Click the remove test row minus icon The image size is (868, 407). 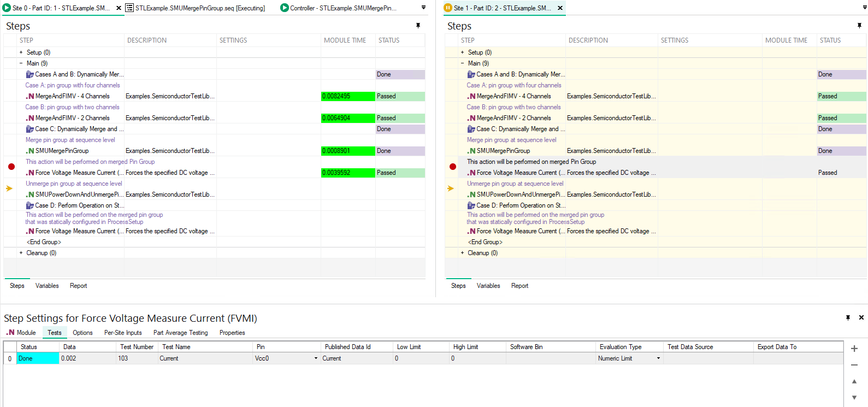coord(854,365)
